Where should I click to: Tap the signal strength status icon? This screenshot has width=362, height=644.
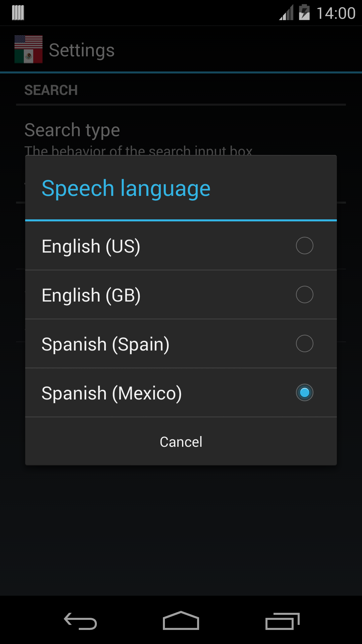pos(287,12)
